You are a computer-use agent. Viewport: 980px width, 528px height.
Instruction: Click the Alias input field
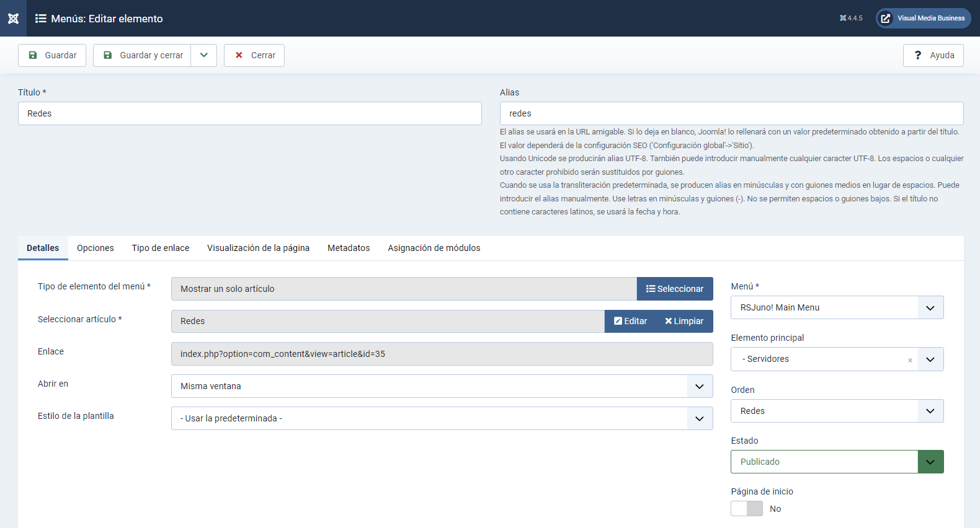pyautogui.click(x=732, y=113)
